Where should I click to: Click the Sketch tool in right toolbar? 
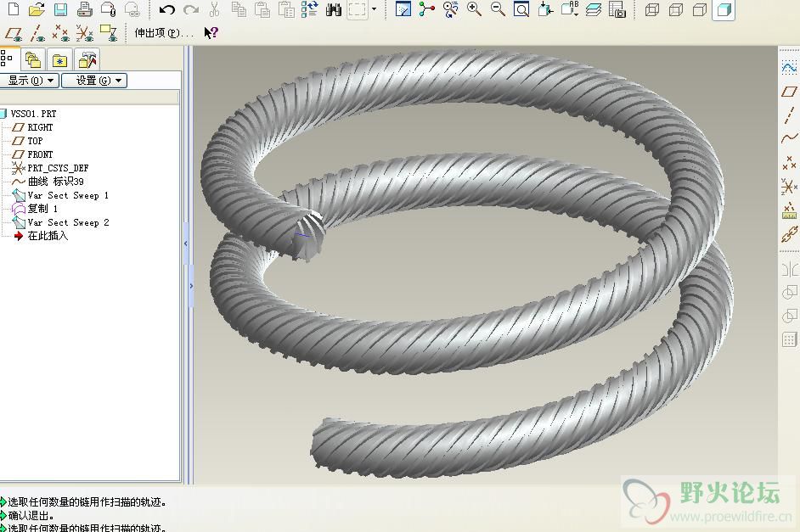click(789, 68)
